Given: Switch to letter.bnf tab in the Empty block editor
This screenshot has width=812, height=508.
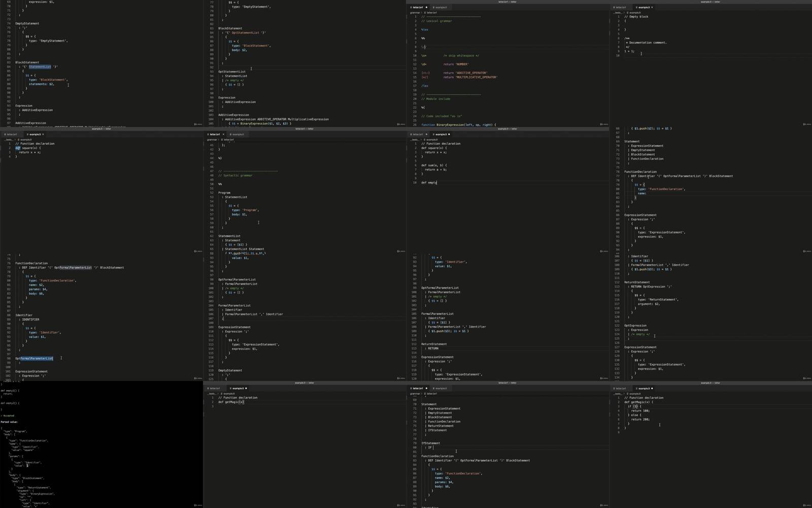Looking at the screenshot, I should point(620,8).
